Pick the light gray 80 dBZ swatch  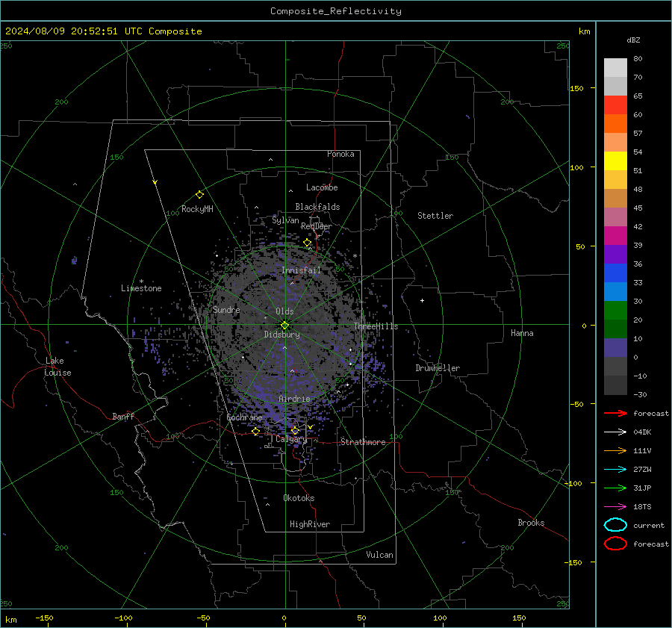pos(615,67)
